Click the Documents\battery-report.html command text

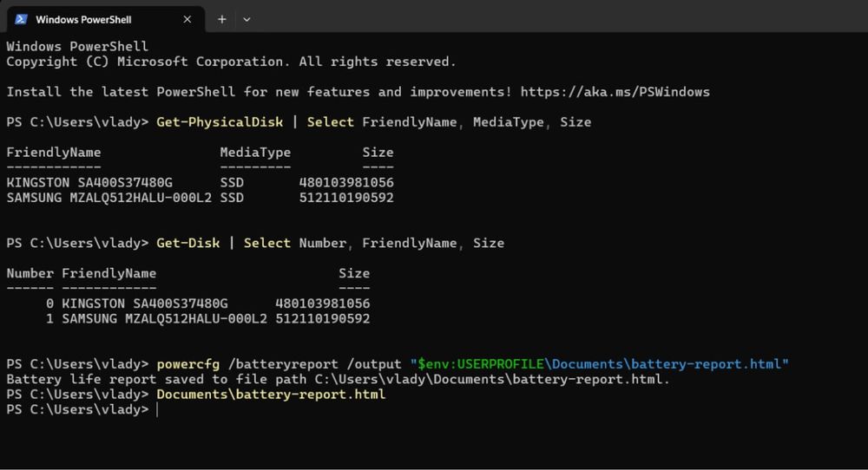pyautogui.click(x=271, y=395)
